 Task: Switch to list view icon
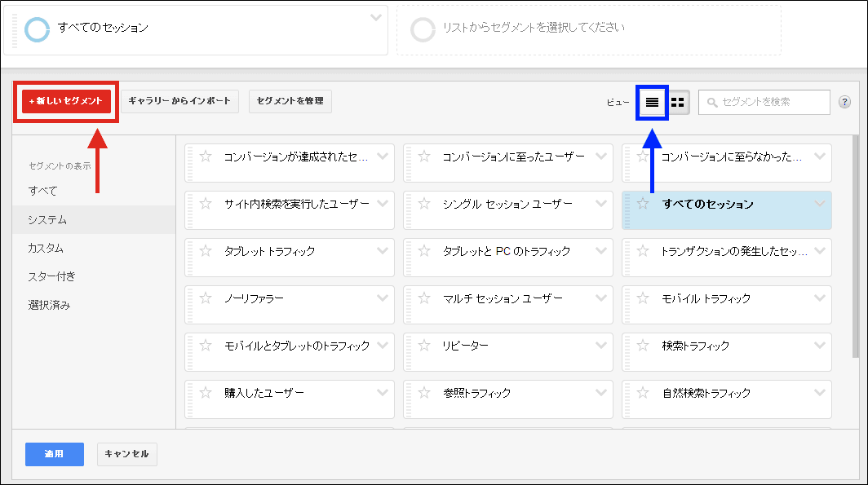point(652,102)
